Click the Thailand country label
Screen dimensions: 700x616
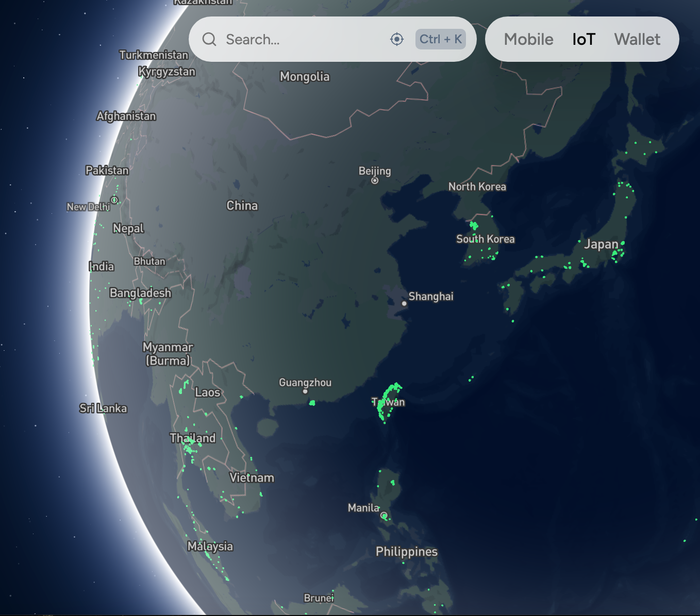coord(193,438)
